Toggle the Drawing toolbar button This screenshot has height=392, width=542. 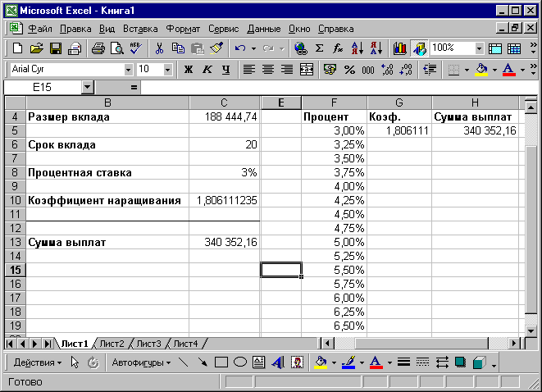click(x=419, y=48)
